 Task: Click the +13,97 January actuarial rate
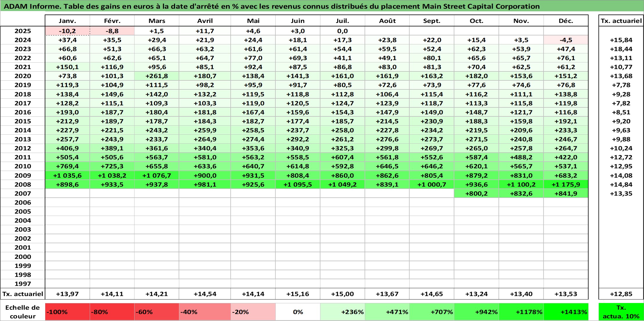point(67,294)
